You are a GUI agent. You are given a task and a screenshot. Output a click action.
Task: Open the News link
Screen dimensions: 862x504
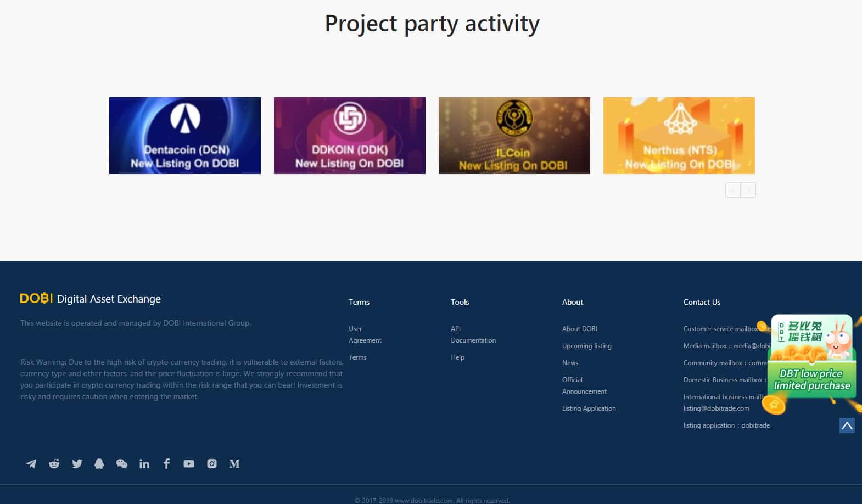click(570, 363)
